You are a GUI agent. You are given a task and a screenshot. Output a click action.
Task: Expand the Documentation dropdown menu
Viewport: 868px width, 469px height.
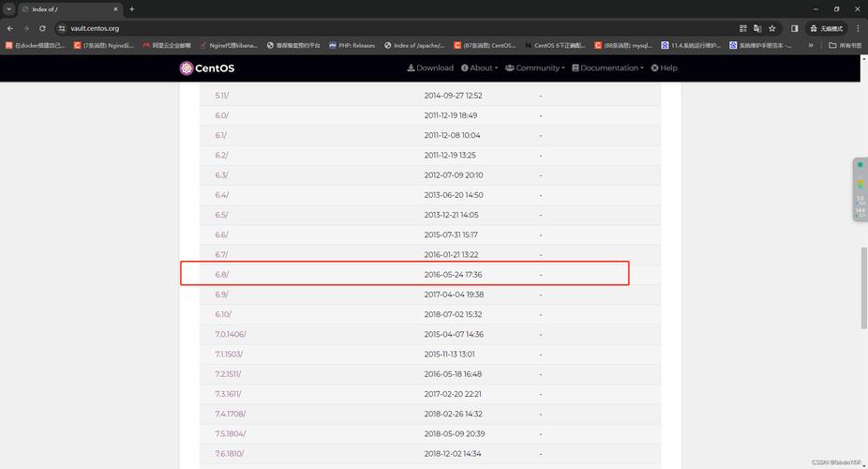(x=607, y=68)
